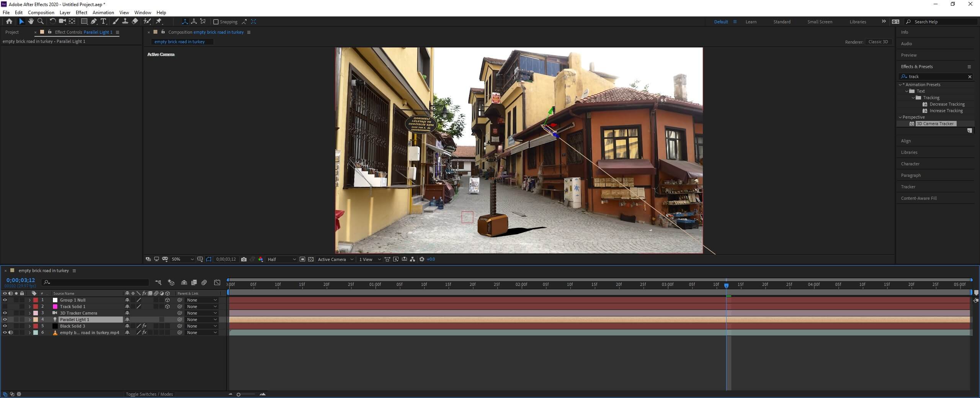
Task: Open the Active Camera view dropdown
Action: (335, 259)
